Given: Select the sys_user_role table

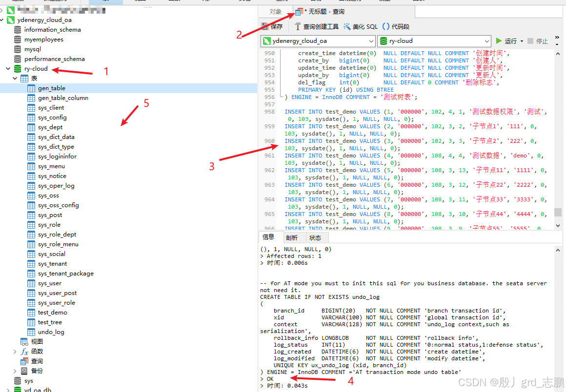Looking at the screenshot, I should click(56, 303).
